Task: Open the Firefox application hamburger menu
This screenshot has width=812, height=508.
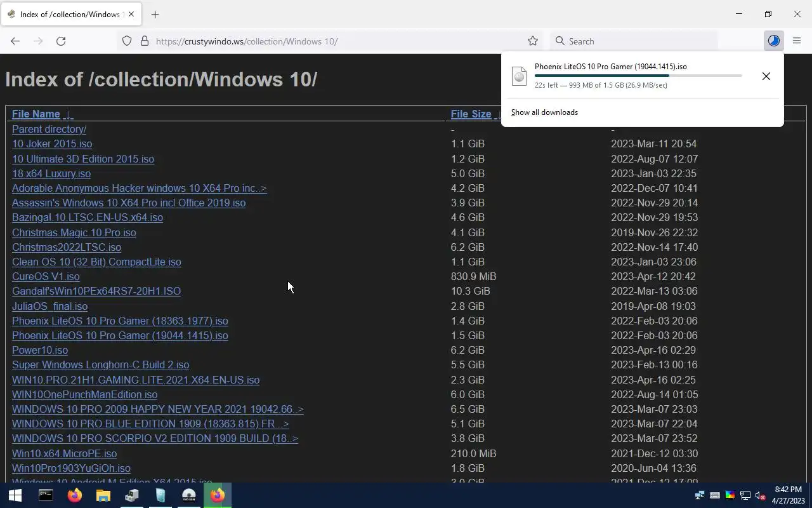Action: [797, 41]
